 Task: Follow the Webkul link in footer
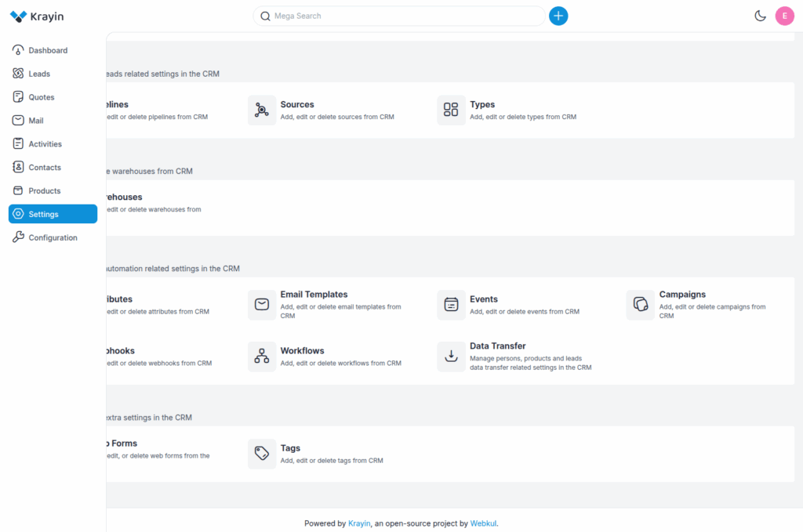tap(483, 523)
